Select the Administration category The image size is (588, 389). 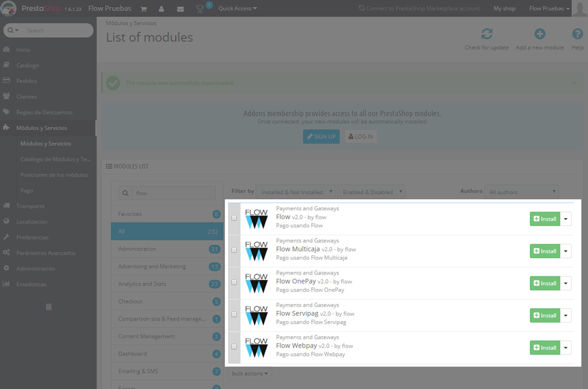pos(167,249)
